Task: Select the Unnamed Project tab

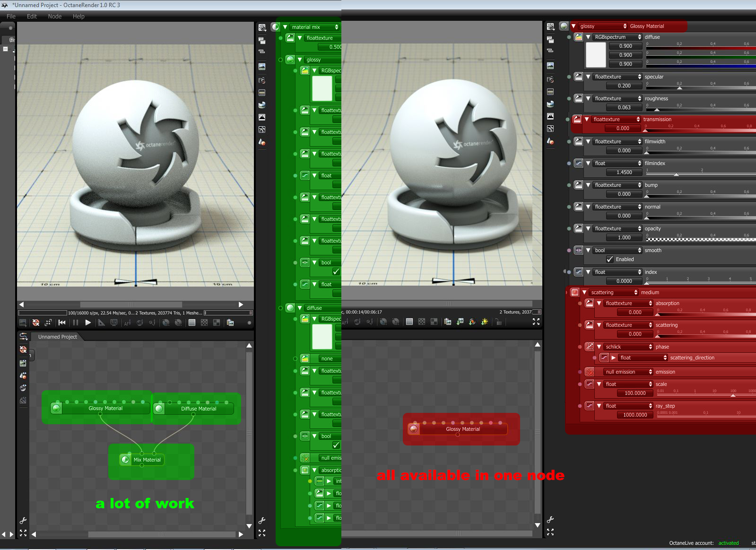Action: click(57, 337)
